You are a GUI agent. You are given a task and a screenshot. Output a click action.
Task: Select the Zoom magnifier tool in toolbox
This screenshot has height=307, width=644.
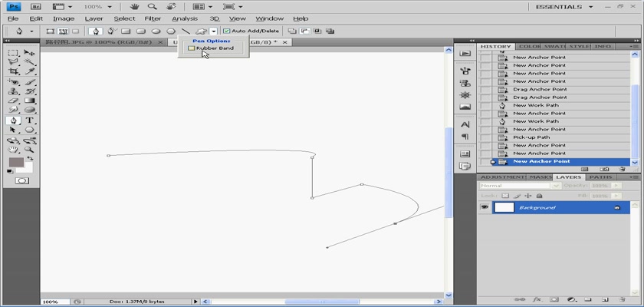point(29,150)
